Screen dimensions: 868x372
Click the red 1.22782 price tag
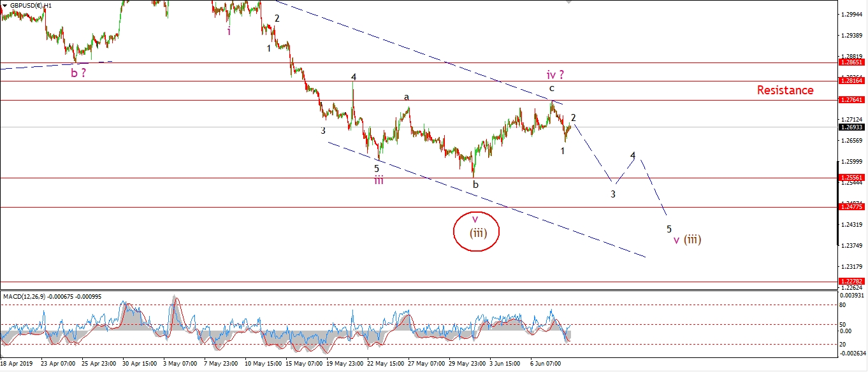coord(852,281)
